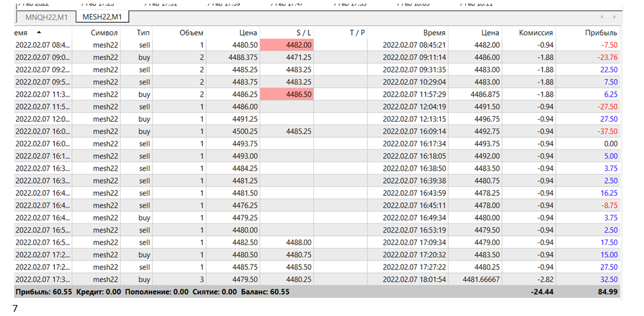Sort by the Объем column header

[x=192, y=32]
